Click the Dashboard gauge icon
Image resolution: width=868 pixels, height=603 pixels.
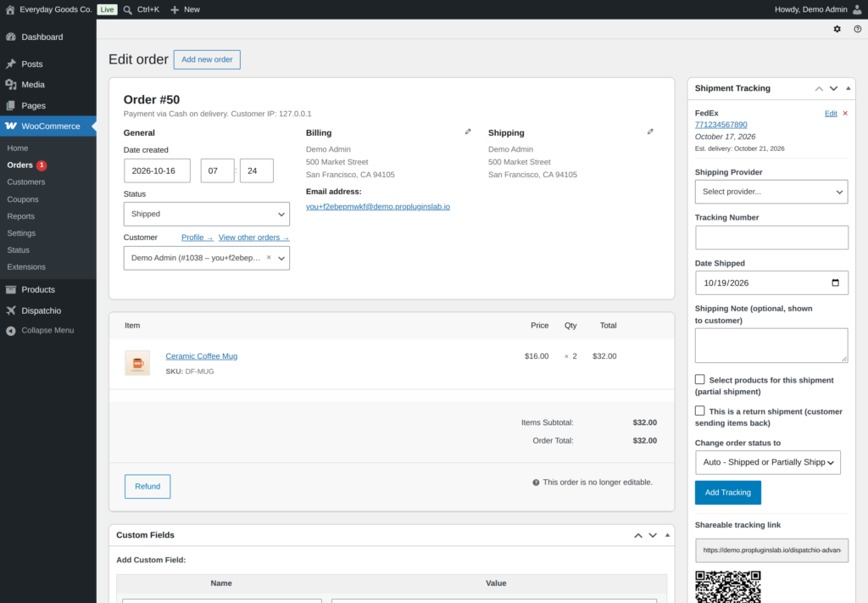pos(10,36)
